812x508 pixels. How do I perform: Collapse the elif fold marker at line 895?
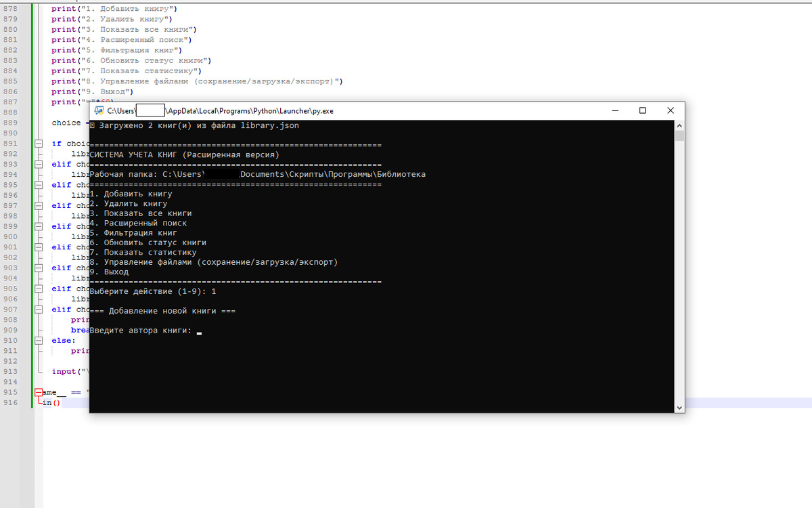(x=39, y=185)
